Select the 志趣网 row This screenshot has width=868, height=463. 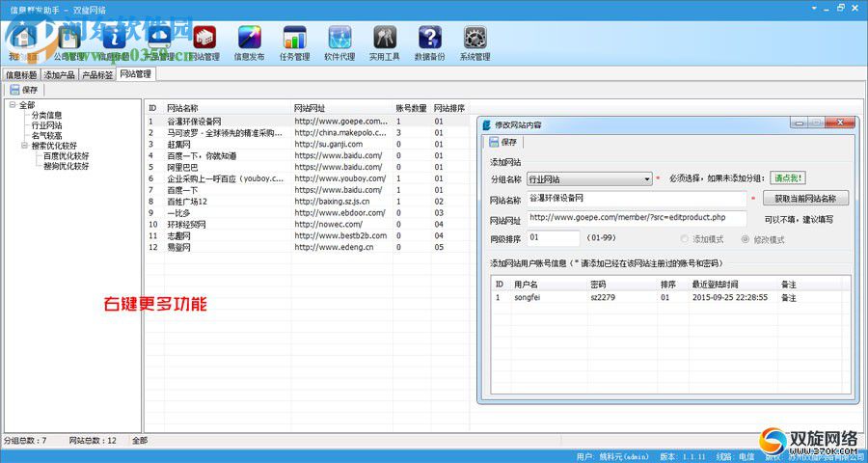[x=308, y=235]
